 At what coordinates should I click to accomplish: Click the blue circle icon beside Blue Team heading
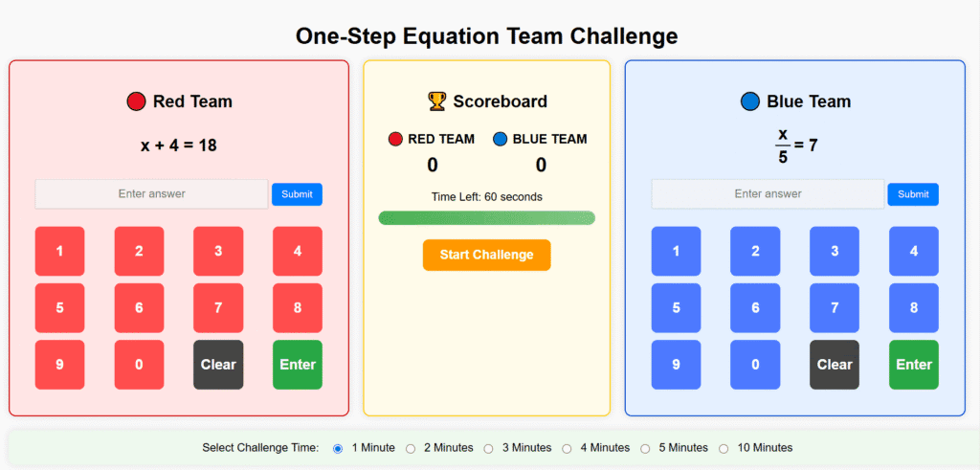750,101
